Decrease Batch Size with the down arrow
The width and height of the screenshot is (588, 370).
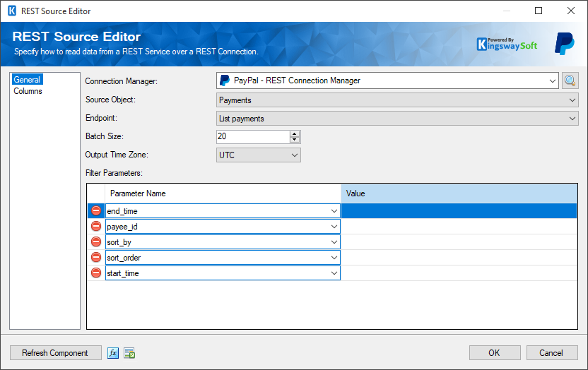295,140
